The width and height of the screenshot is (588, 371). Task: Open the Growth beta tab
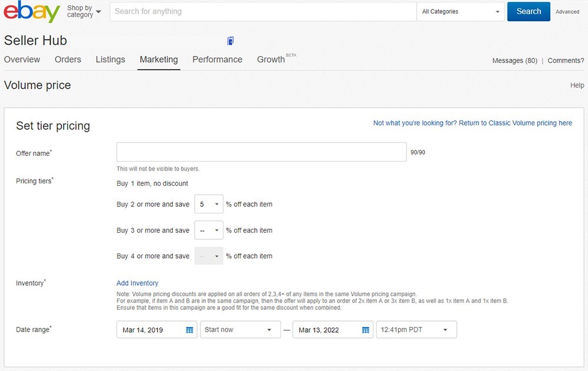pyautogui.click(x=272, y=59)
